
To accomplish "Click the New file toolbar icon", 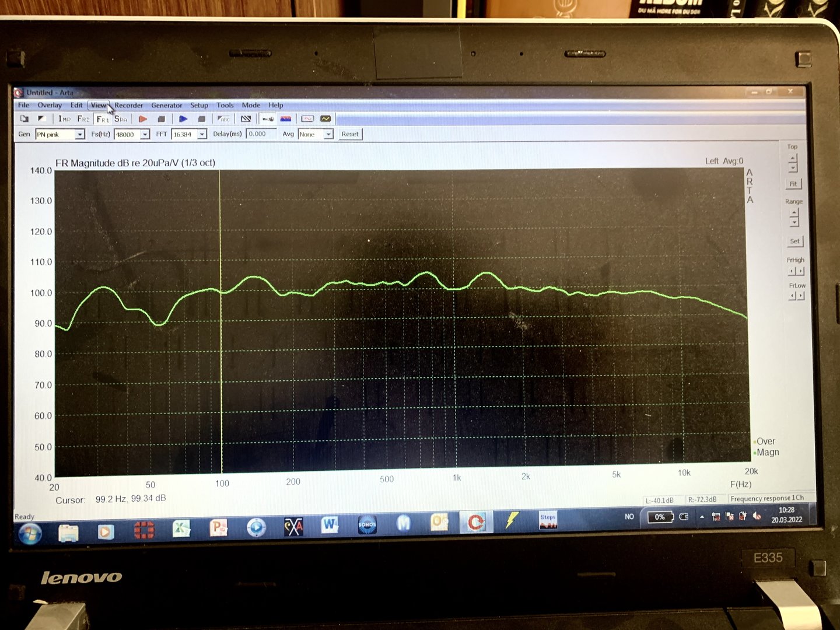I will tap(24, 118).
